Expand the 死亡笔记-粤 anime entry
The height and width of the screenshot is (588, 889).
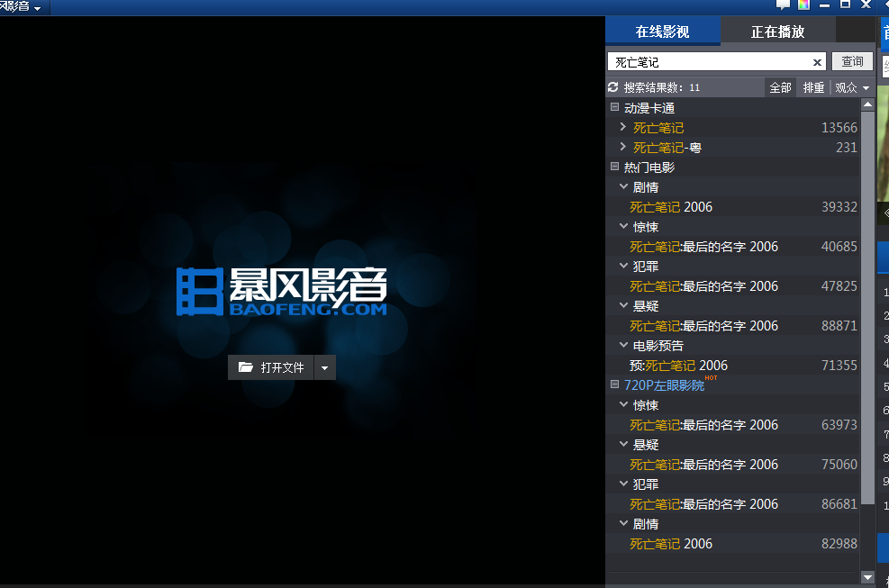pos(622,147)
